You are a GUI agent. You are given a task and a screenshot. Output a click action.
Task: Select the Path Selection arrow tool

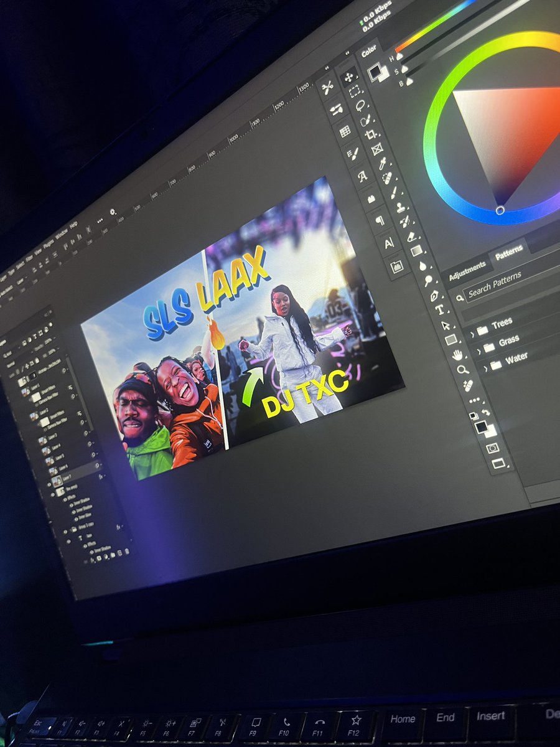pos(446,326)
